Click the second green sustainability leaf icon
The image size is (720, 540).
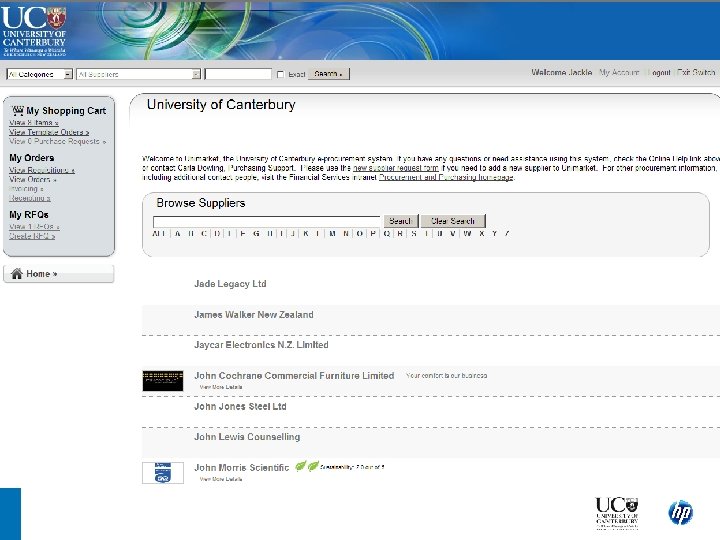coord(313,467)
